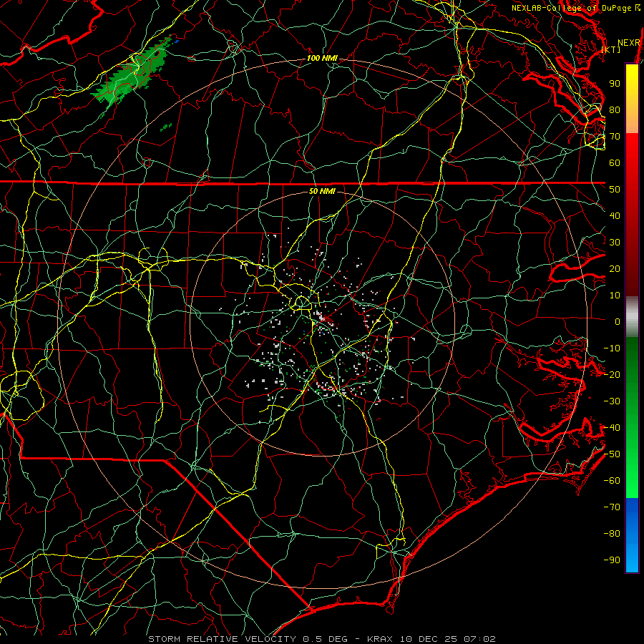This screenshot has width=644, height=644.
Task: Click the -50 value on velocity scale
Action: pyautogui.click(x=612, y=454)
